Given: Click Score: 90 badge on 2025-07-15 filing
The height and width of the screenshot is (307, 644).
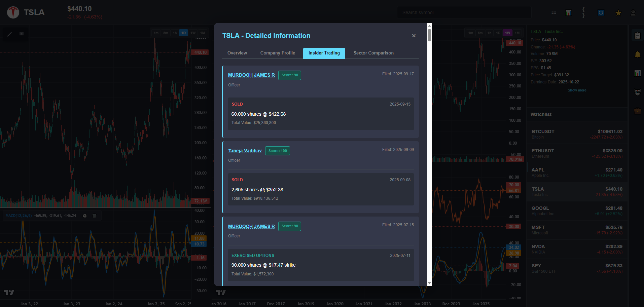Looking at the screenshot, I should (290, 226).
